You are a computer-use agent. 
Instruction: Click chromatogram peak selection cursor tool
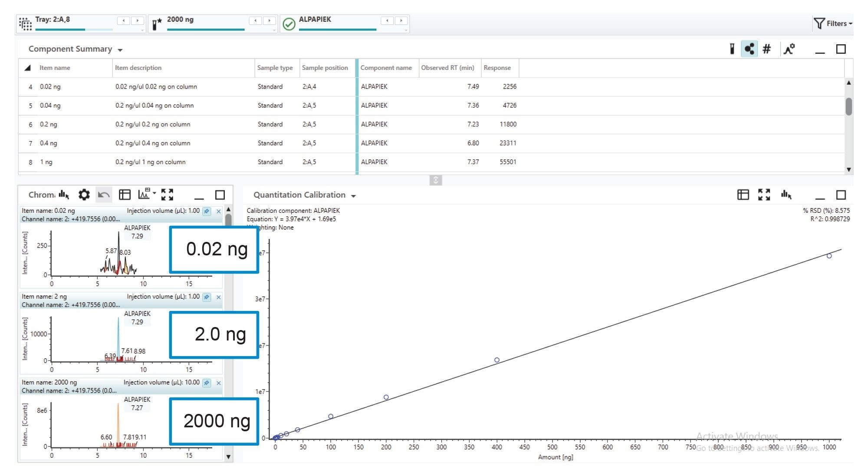(64, 195)
